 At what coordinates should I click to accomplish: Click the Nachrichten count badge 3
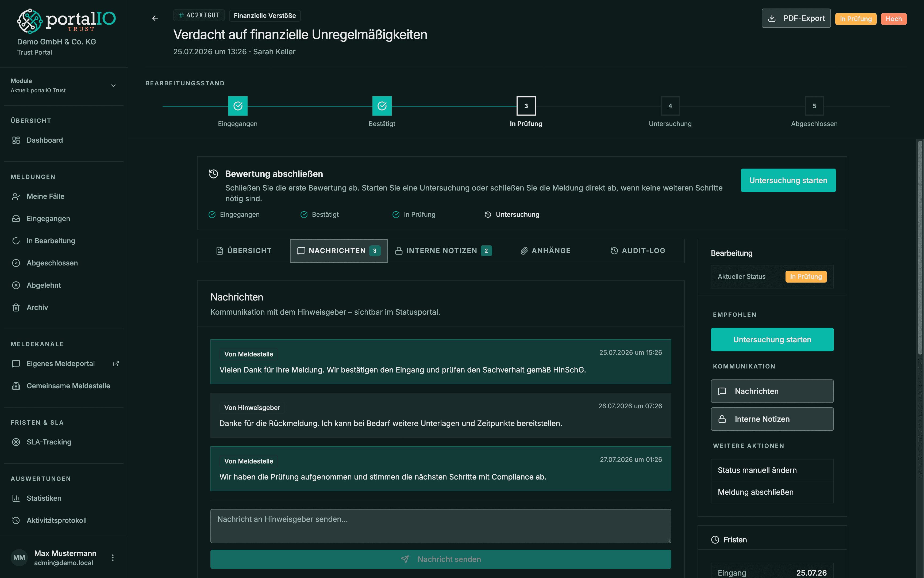coord(375,251)
